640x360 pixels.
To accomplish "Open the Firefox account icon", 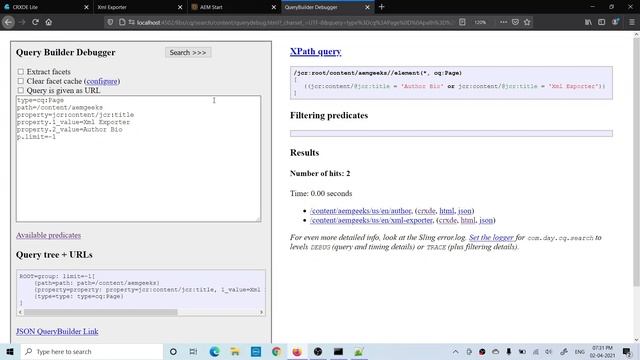I will tap(615, 22).
